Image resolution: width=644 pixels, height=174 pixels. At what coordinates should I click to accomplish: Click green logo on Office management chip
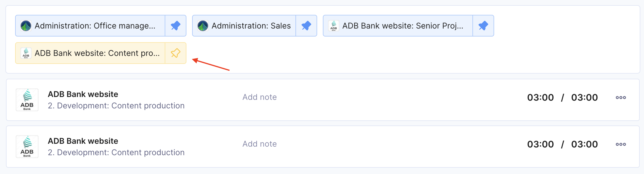pyautogui.click(x=26, y=26)
